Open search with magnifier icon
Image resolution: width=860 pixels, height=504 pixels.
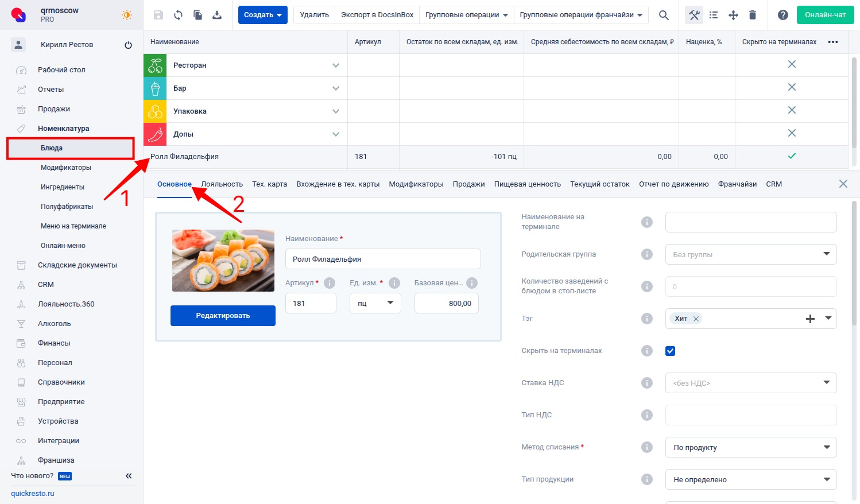(664, 15)
